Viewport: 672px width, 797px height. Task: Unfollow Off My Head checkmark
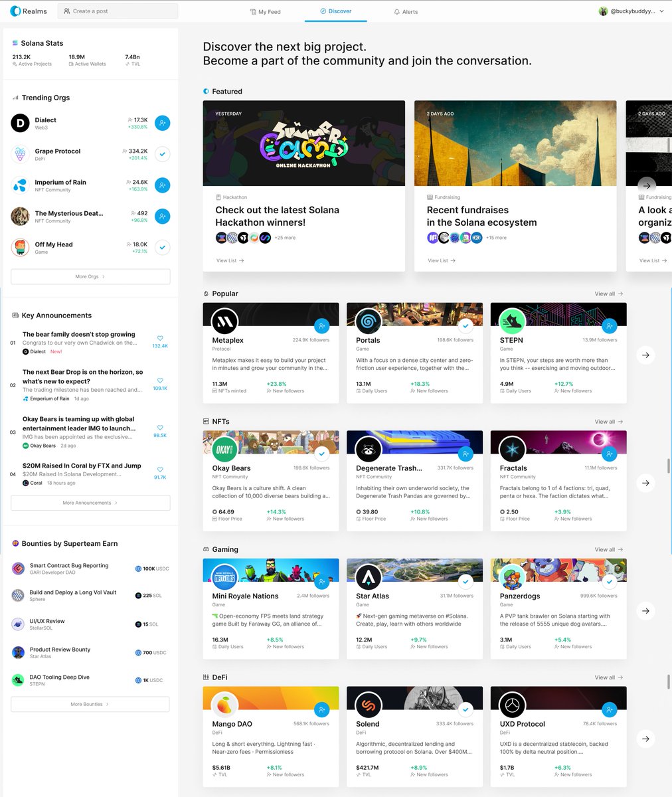(x=162, y=248)
